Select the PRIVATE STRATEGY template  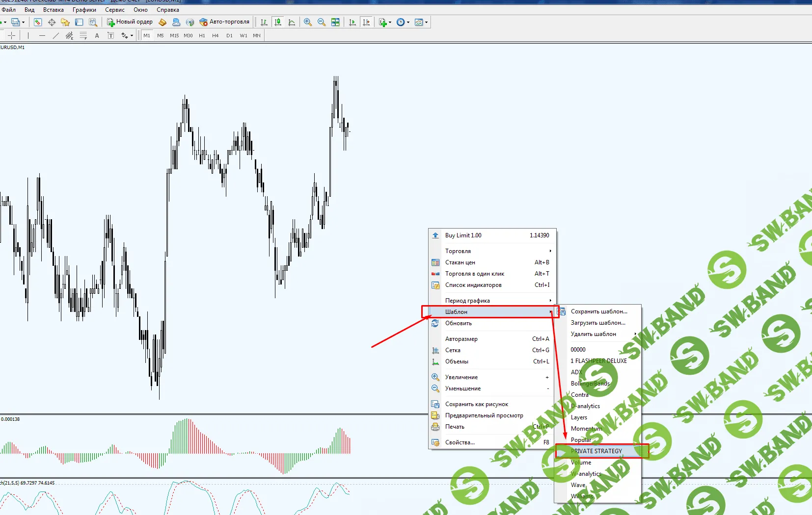(596, 451)
